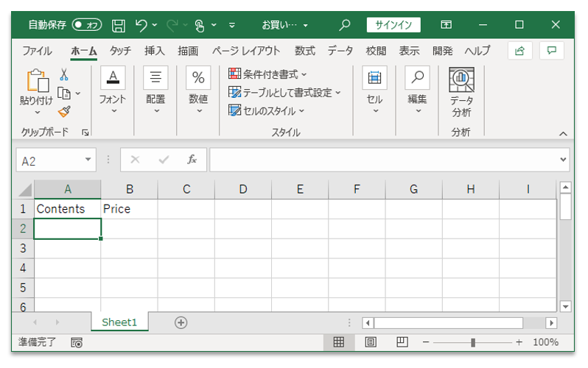Select column B header

coord(130,189)
